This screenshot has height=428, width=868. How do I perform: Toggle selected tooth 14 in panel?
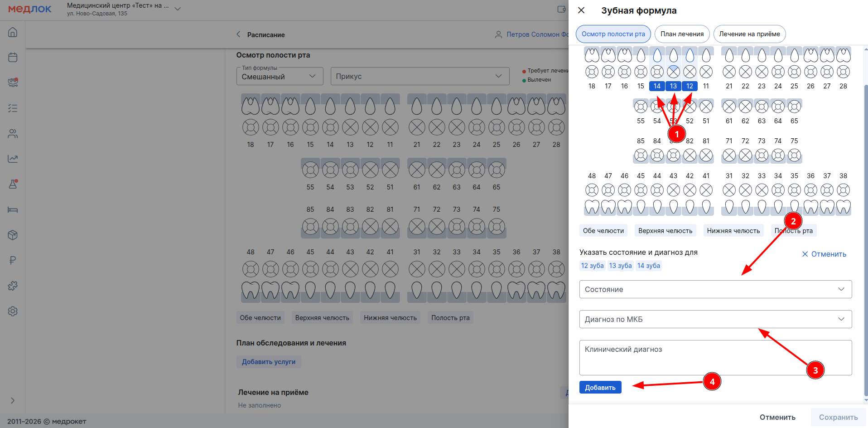tap(657, 86)
